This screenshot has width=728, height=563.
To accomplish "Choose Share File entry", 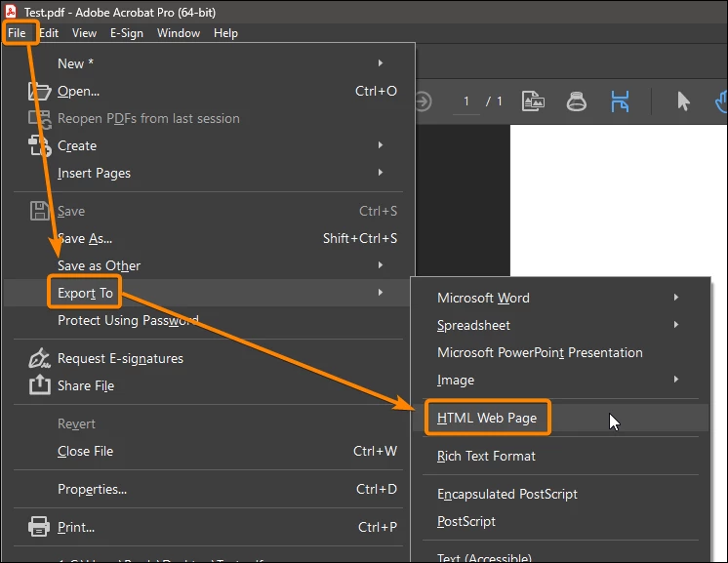I will [209, 385].
